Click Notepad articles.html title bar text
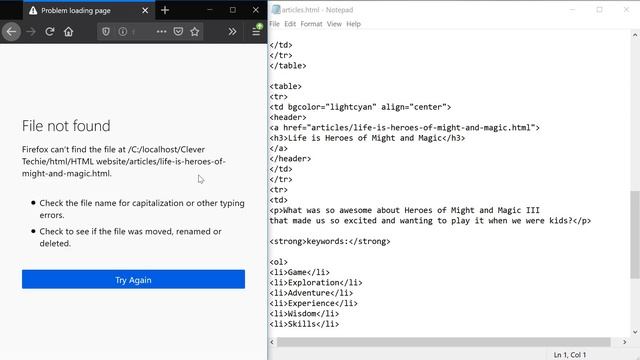 317,10
